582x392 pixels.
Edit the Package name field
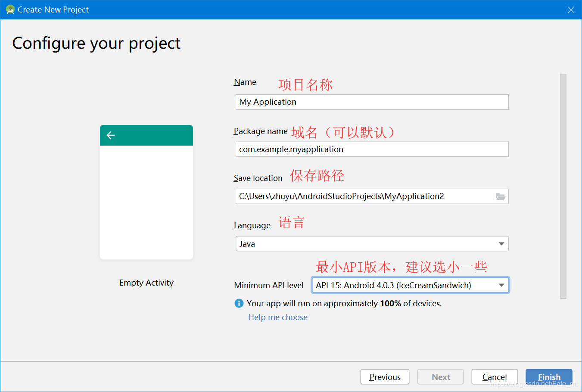coord(372,149)
